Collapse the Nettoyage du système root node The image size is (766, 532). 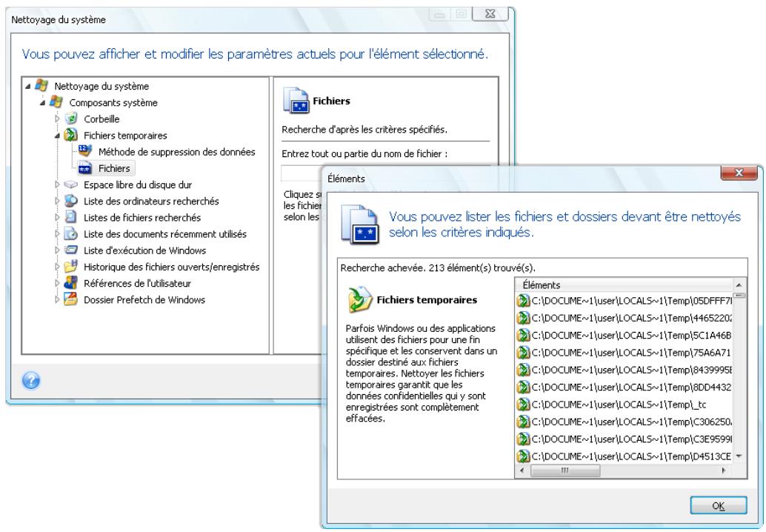(28, 87)
